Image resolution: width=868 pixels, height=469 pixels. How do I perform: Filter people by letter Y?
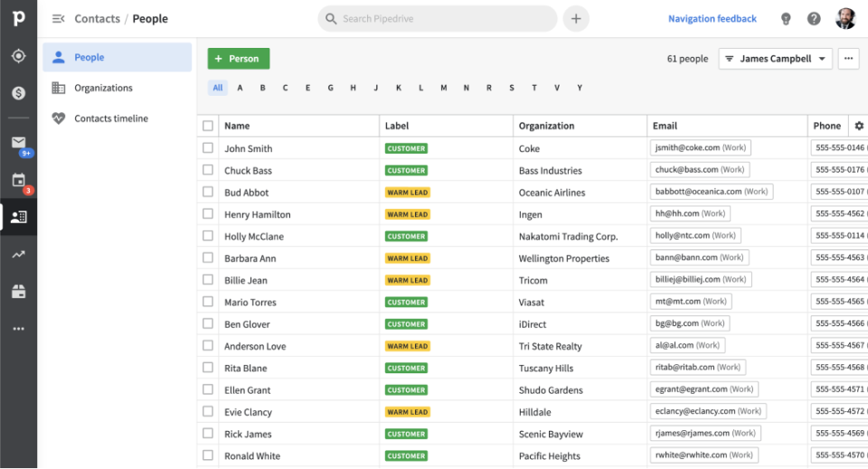pyautogui.click(x=580, y=88)
